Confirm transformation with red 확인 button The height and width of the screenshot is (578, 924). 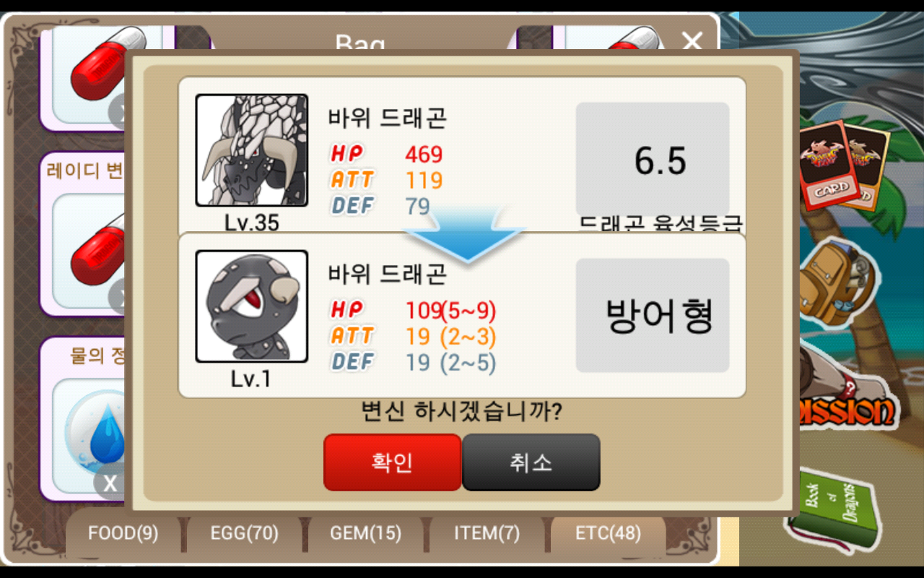point(392,462)
